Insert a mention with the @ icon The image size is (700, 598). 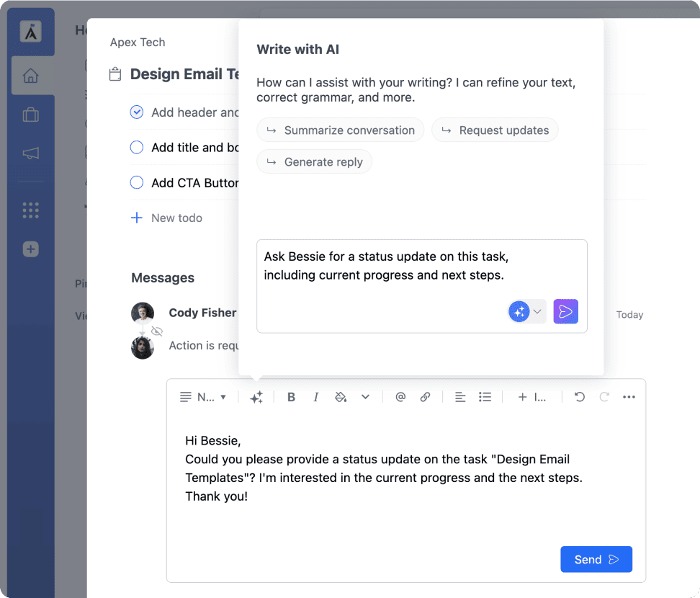pos(400,396)
